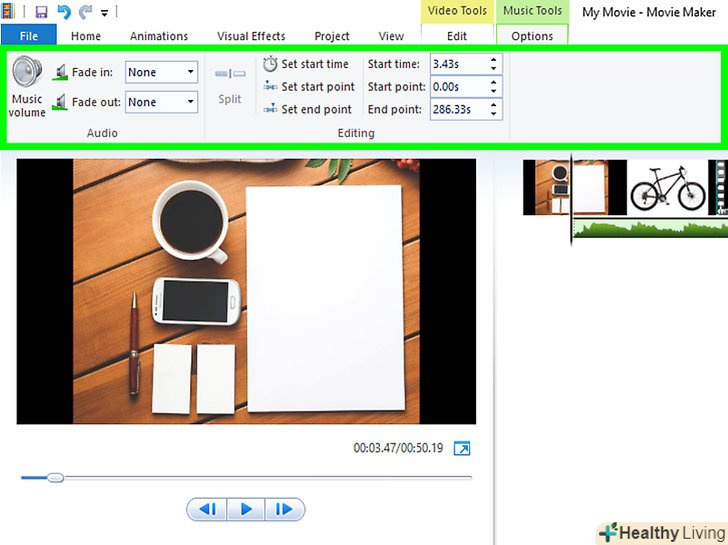The image size is (728, 545).
Task: Click the Save icon in quick access toolbar
Action: point(41,12)
